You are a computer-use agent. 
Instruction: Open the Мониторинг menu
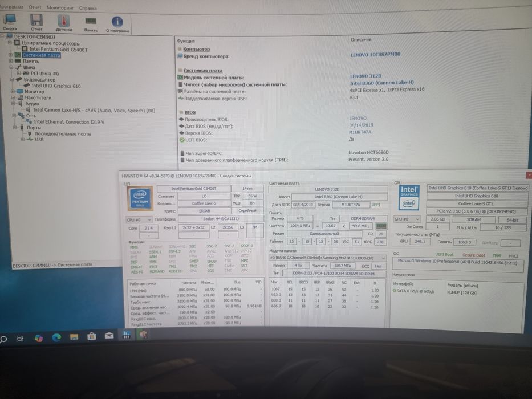click(x=60, y=7)
